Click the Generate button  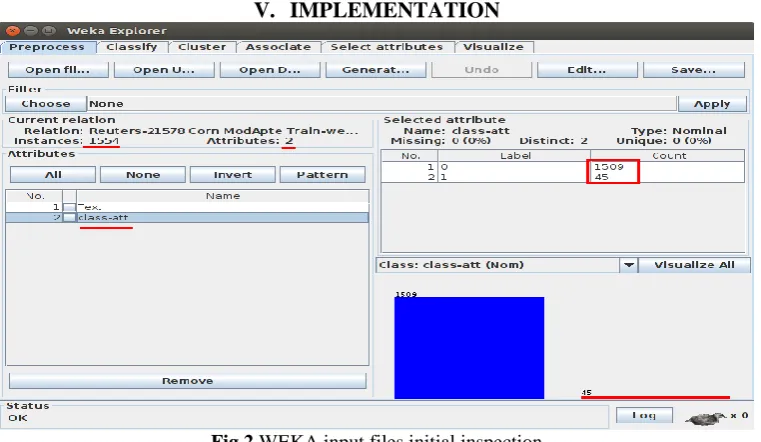376,70
